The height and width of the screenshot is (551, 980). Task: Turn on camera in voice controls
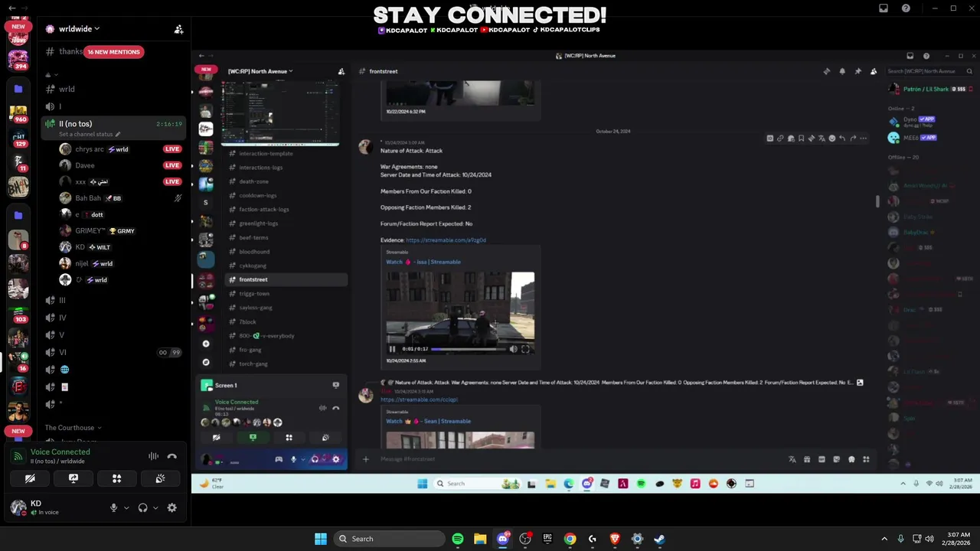point(30,478)
